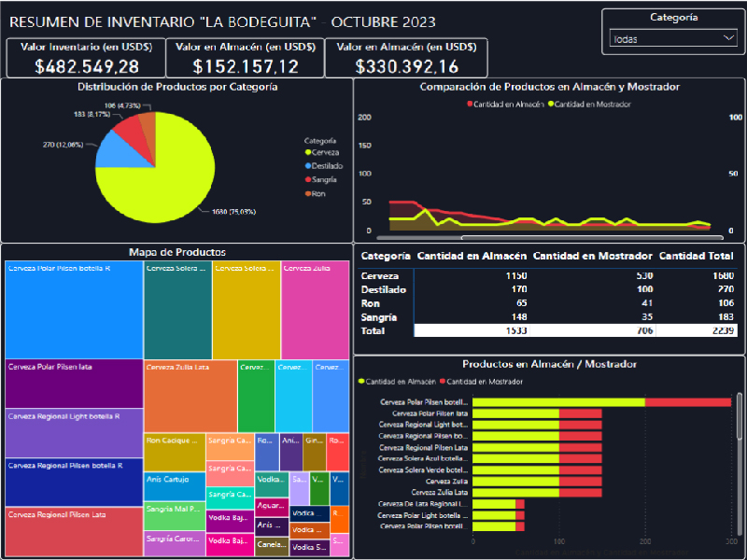Select Cerveza Polar Pilsen botella R tile

coord(75,310)
